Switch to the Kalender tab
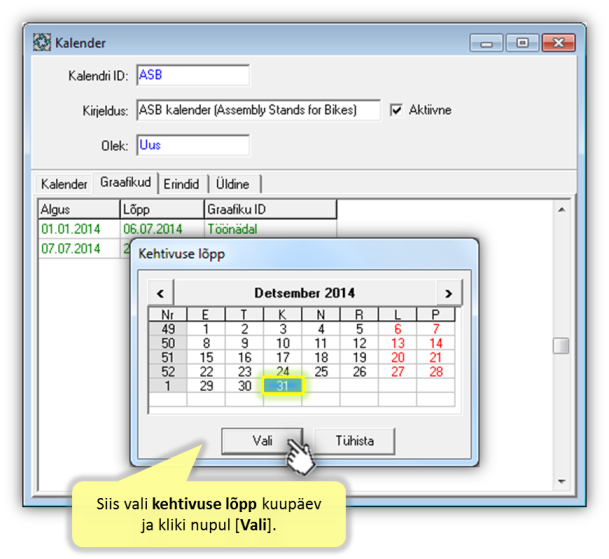 pyautogui.click(x=64, y=184)
